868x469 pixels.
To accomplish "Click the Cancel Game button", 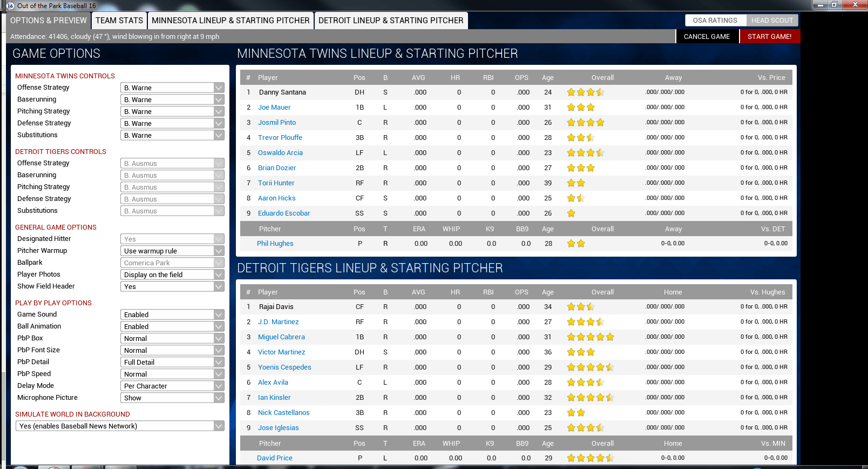I will pyautogui.click(x=707, y=36).
